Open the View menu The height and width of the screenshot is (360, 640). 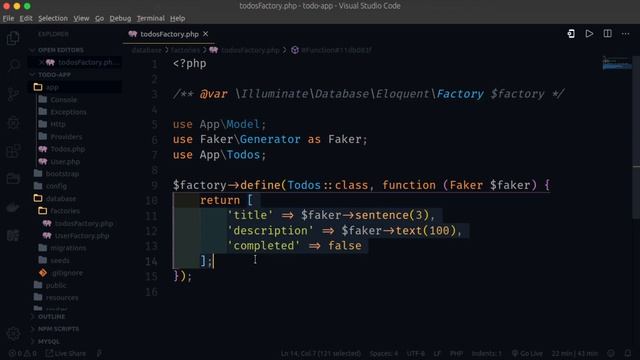[x=81, y=18]
